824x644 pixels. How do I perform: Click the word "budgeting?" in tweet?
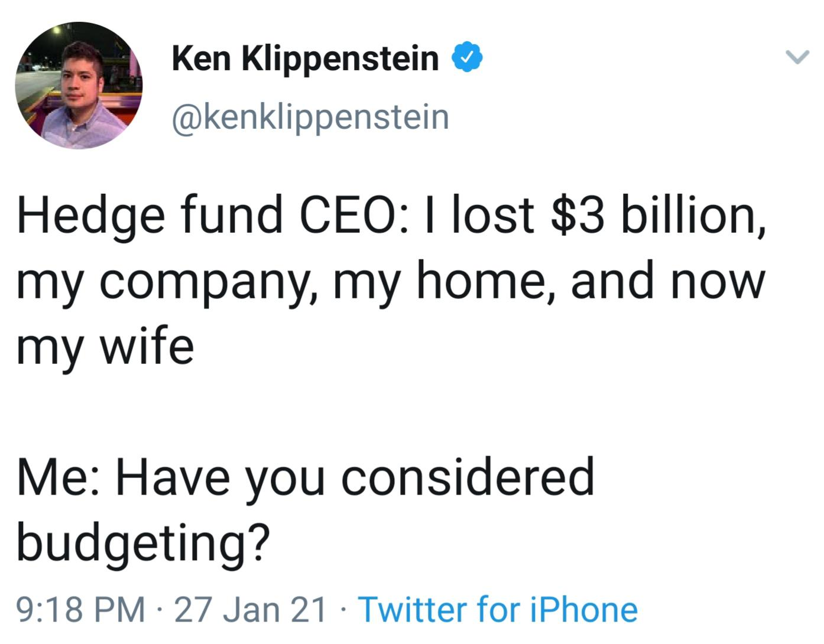click(143, 544)
